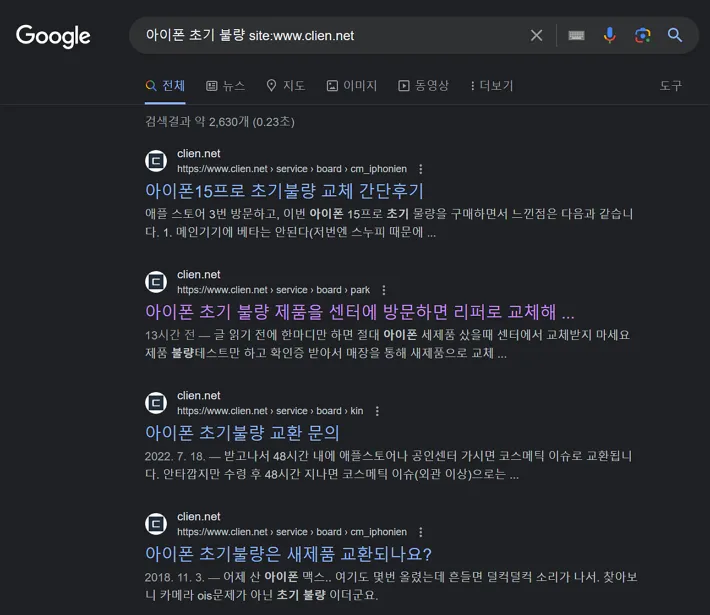This screenshot has height=615, width=710.
Task: Open more options for 아이폰15프로 result
Action: pyautogui.click(x=421, y=169)
